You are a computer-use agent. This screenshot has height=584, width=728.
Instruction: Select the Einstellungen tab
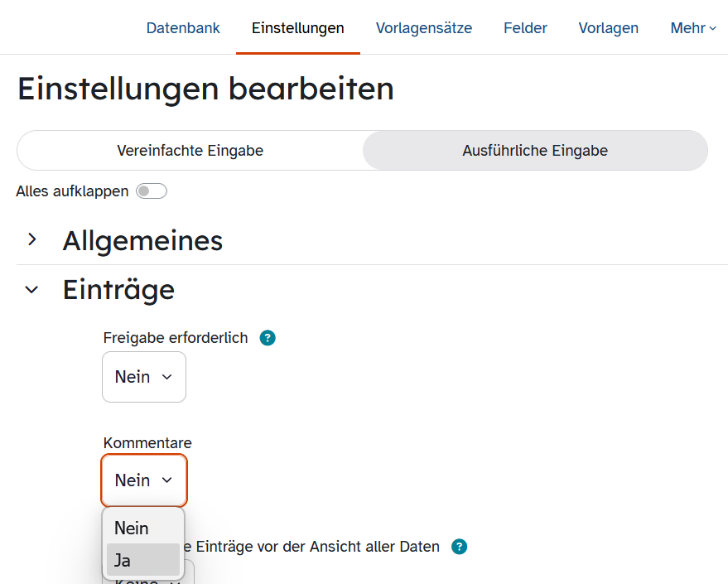(297, 28)
